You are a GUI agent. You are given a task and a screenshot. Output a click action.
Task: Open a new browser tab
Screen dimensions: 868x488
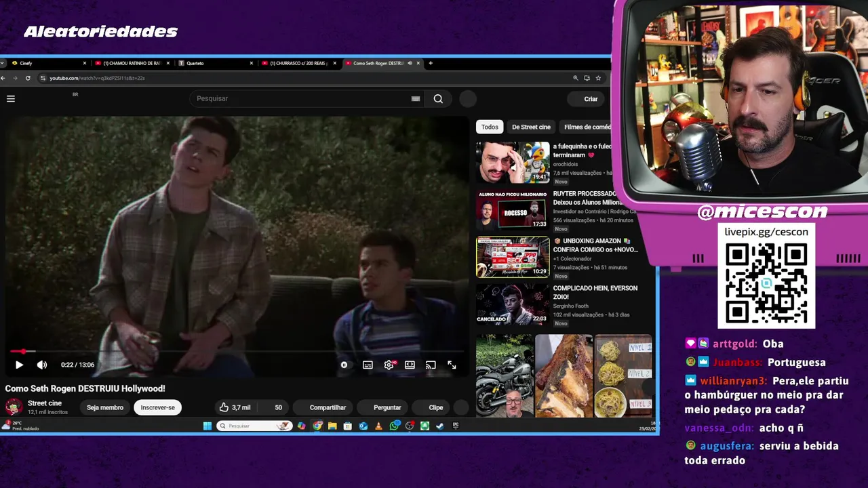(x=431, y=63)
